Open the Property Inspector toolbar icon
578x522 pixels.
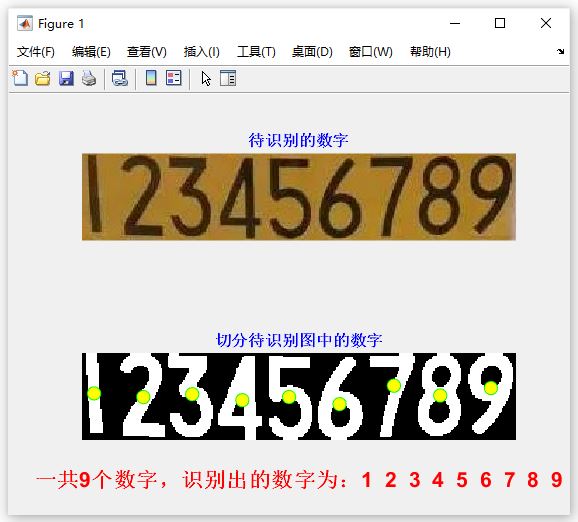228,78
